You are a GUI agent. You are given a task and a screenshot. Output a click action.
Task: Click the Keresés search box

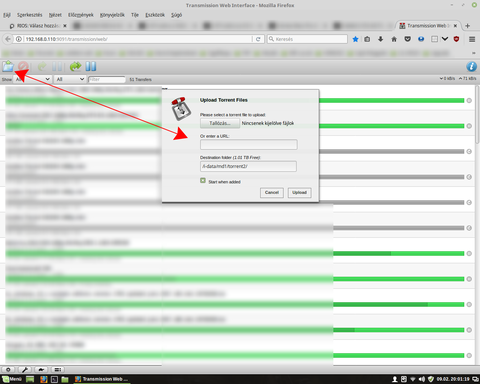[307, 39]
